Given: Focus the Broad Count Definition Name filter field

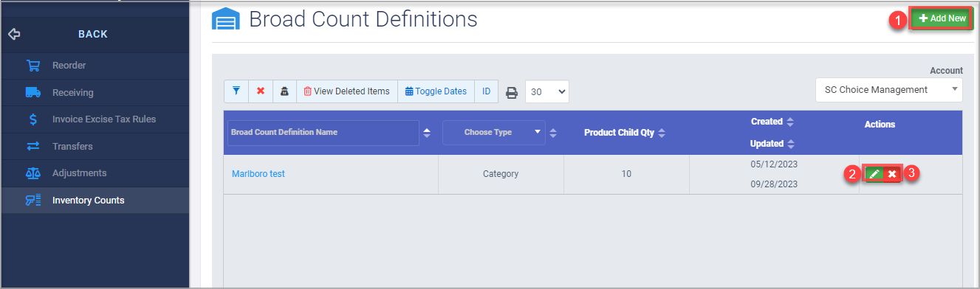Looking at the screenshot, I should 323,133.
